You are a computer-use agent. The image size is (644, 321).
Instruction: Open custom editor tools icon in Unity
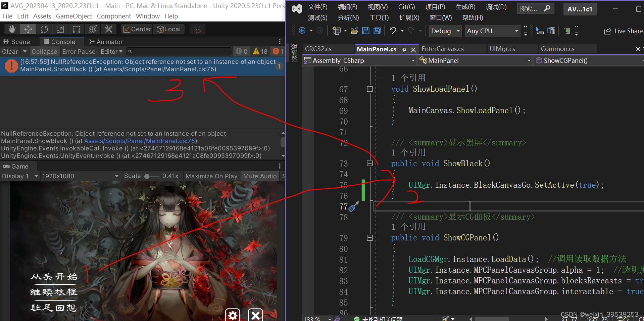point(108,29)
